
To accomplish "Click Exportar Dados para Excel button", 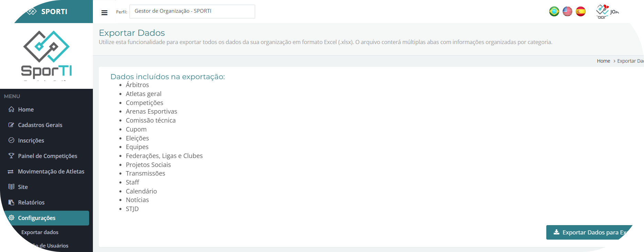I will pyautogui.click(x=589, y=232).
